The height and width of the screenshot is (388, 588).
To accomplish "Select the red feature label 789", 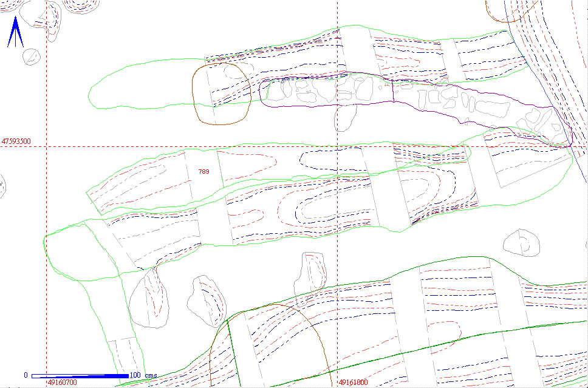I will tap(204, 172).
